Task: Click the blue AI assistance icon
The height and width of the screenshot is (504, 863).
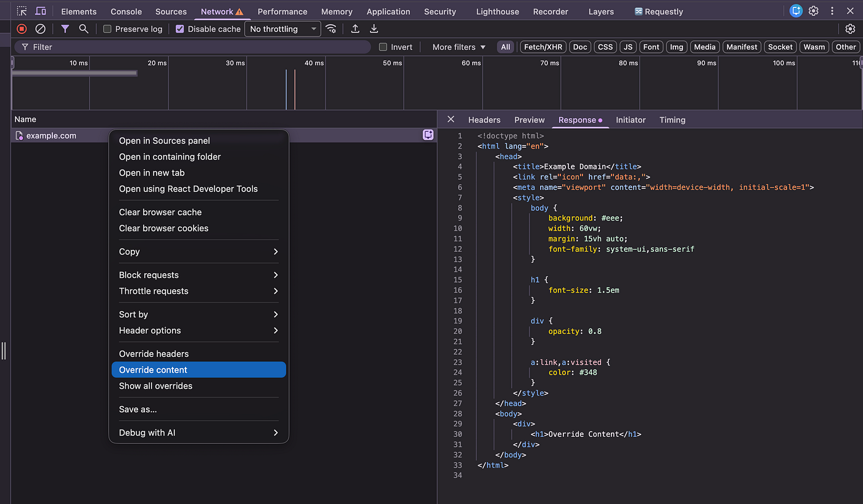Action: (796, 11)
